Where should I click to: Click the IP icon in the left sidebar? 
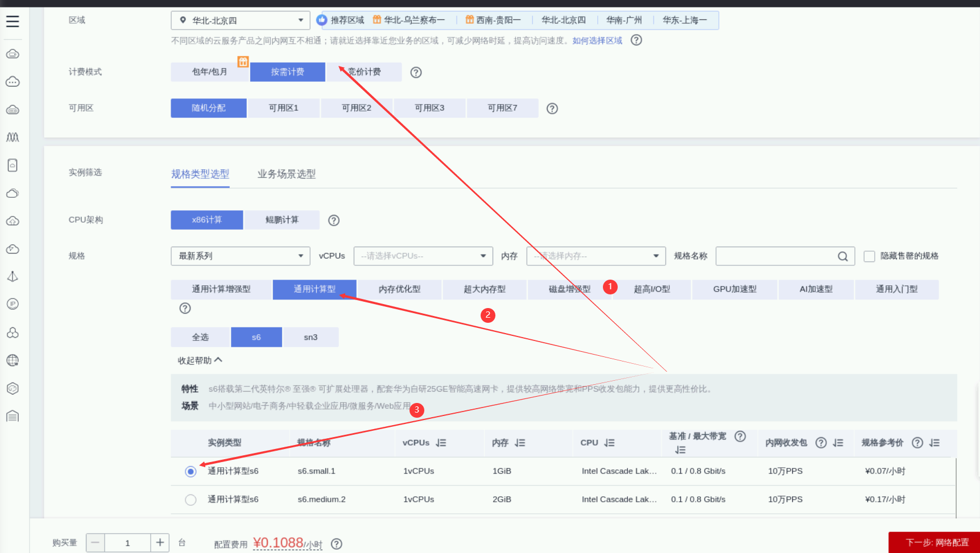[x=13, y=304]
